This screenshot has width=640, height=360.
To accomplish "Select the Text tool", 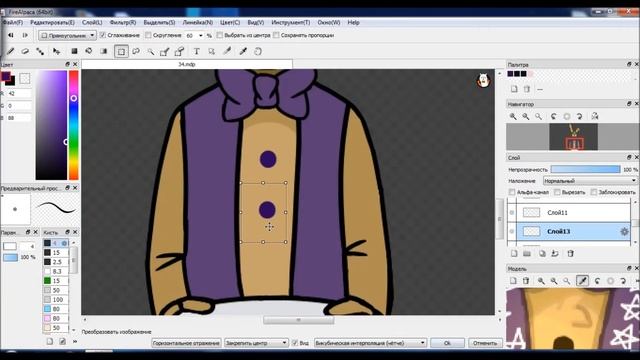I will point(196,51).
